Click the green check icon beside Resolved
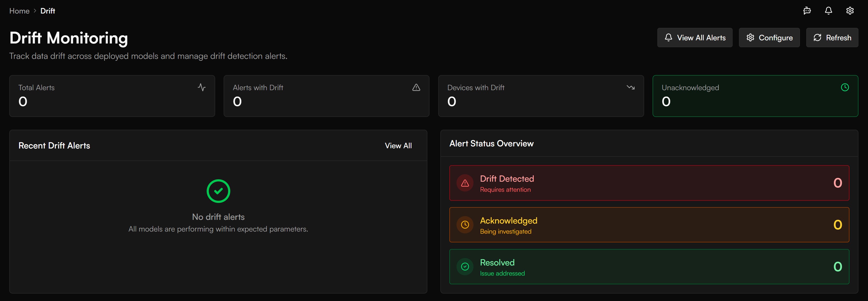 (465, 267)
